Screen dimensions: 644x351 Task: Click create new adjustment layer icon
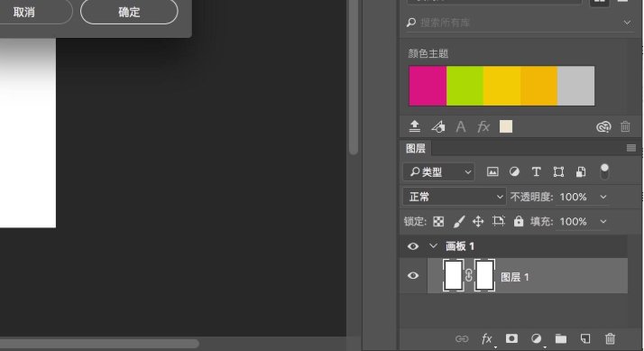536,338
